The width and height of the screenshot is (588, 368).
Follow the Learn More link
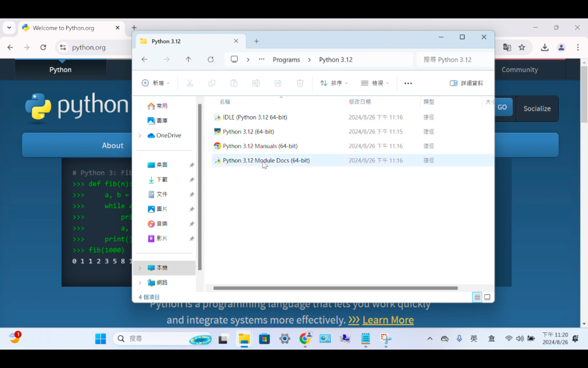pyautogui.click(x=388, y=320)
